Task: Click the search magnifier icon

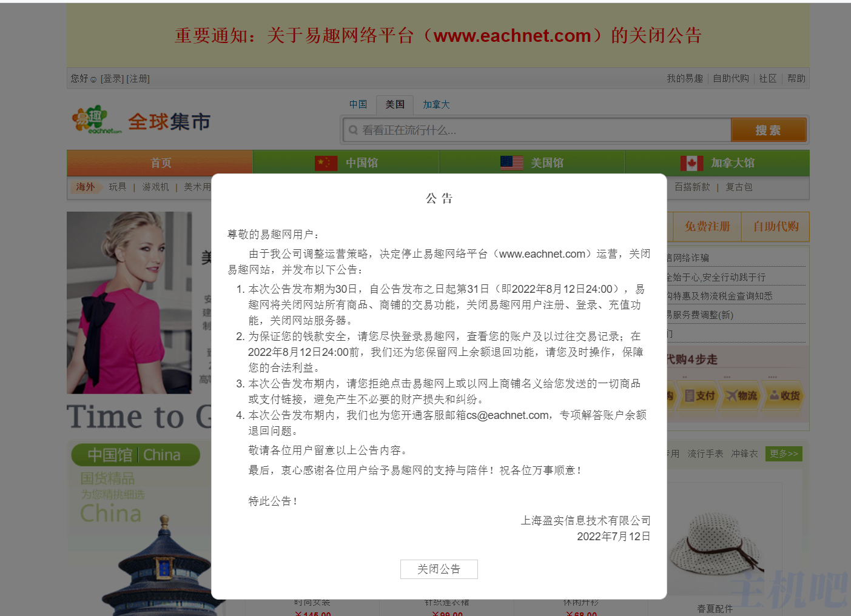Action: pyautogui.click(x=353, y=130)
